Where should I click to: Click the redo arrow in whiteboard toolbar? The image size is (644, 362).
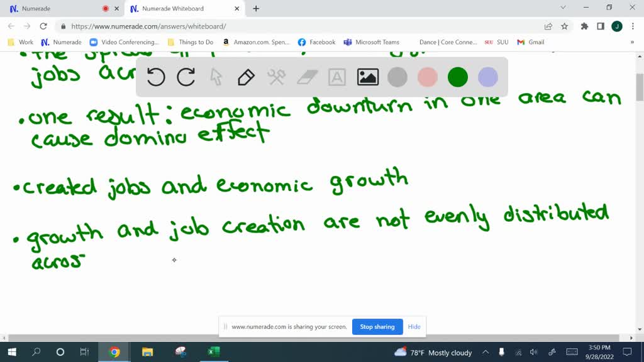(186, 77)
